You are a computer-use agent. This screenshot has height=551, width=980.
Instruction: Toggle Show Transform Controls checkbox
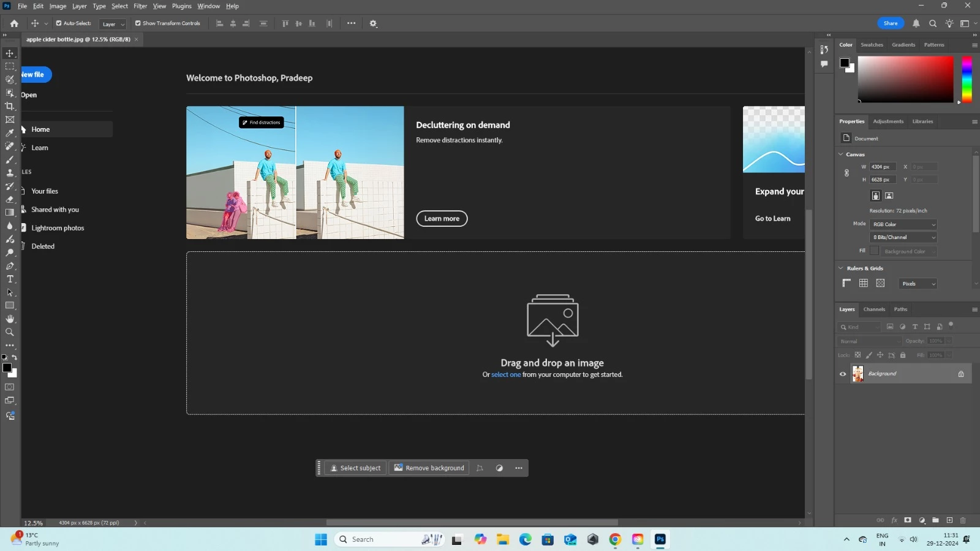[x=138, y=23]
